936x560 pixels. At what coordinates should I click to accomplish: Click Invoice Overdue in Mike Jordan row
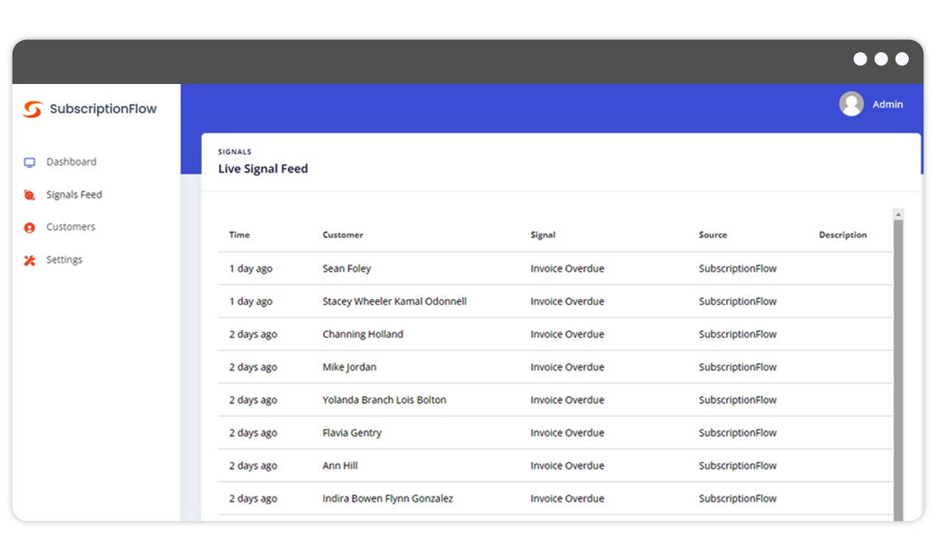pos(567,367)
